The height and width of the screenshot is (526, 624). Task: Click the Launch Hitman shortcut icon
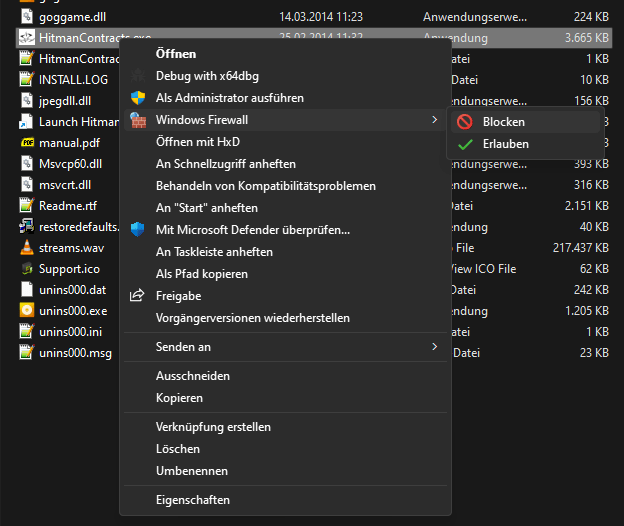(26, 122)
